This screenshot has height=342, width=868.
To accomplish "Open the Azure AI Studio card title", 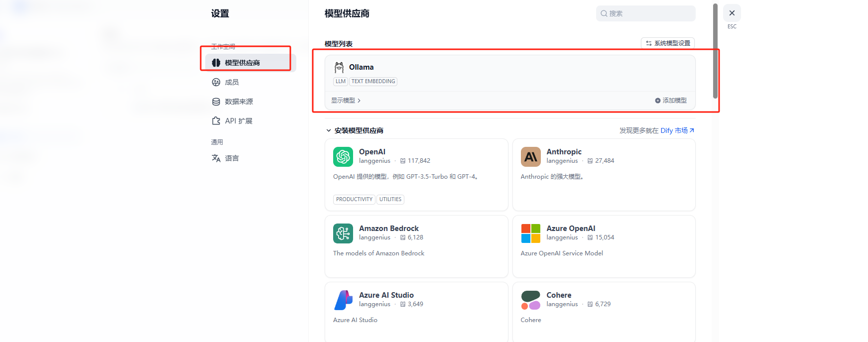I will [x=386, y=295].
